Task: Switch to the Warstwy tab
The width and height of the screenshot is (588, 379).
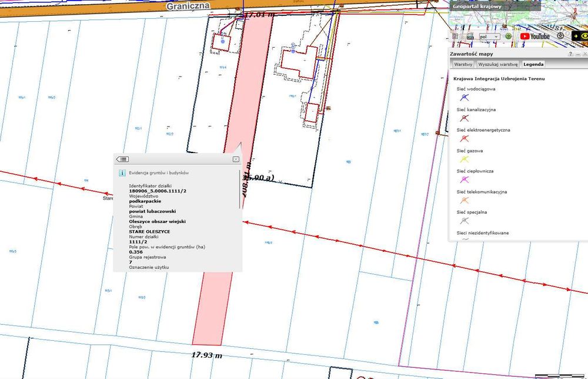Action: point(463,64)
